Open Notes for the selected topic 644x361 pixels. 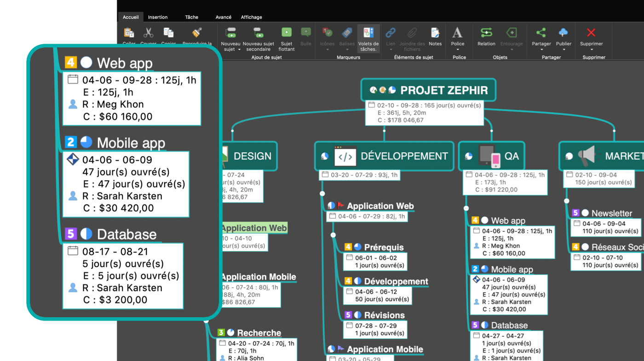click(x=435, y=33)
